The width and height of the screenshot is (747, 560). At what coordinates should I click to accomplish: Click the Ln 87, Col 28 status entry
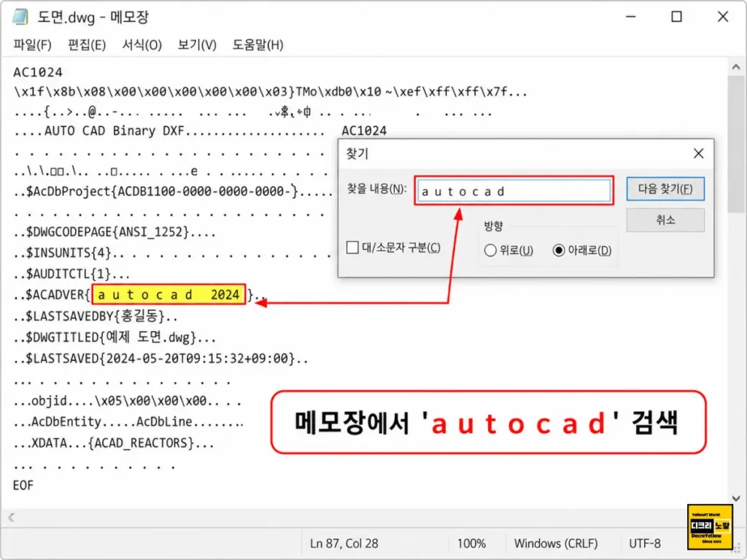[x=344, y=543]
